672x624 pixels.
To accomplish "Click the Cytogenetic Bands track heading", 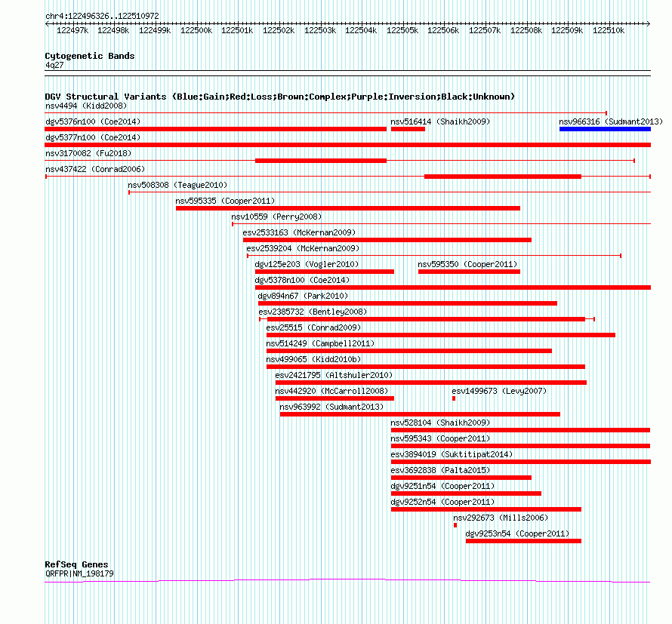I will pos(90,56).
